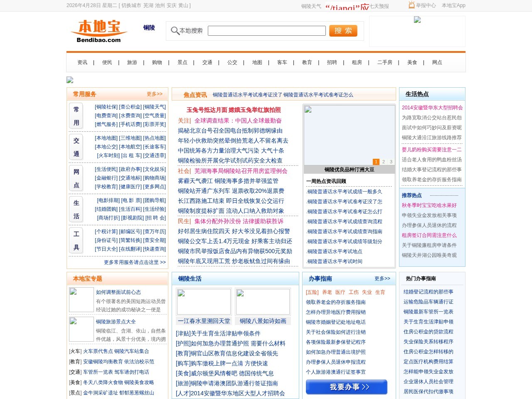
Task: Open the [查公积金] service link
Action: point(131,107)
